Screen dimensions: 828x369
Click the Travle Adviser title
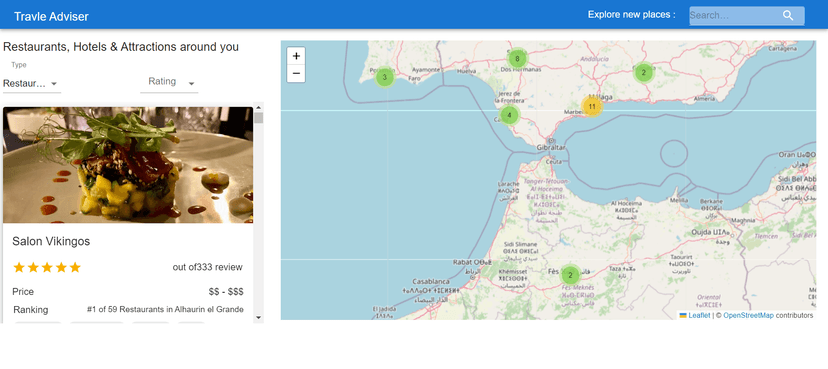pyautogui.click(x=51, y=16)
